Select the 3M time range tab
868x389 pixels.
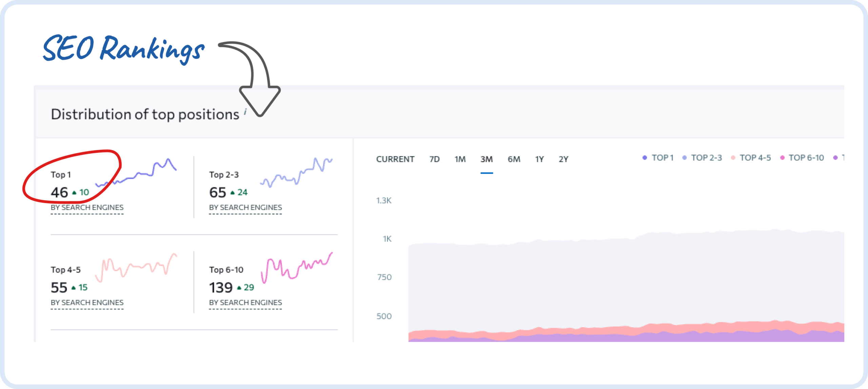487,159
